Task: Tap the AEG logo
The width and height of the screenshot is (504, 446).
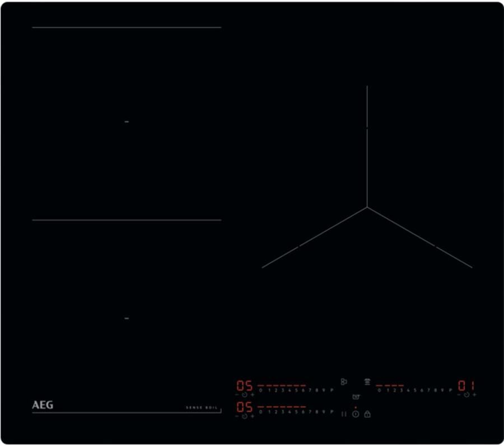Action: [x=43, y=405]
